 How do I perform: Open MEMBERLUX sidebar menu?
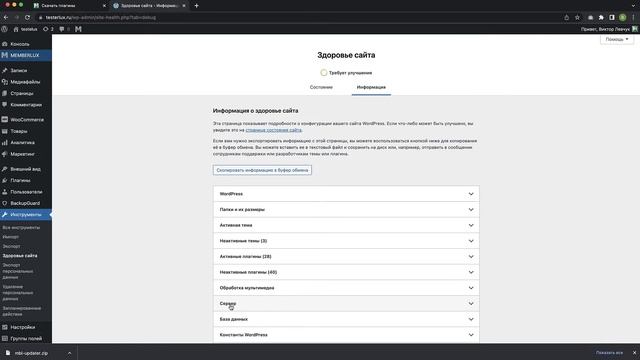[26, 55]
